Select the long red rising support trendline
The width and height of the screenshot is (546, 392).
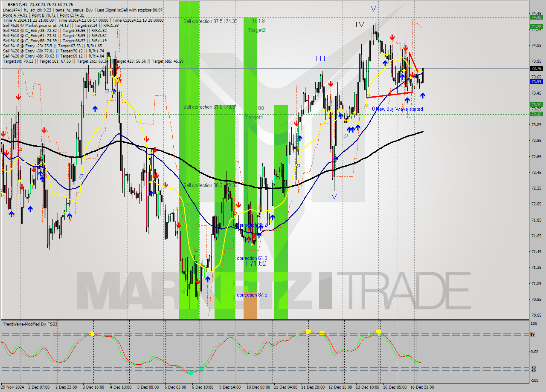(x=389, y=95)
